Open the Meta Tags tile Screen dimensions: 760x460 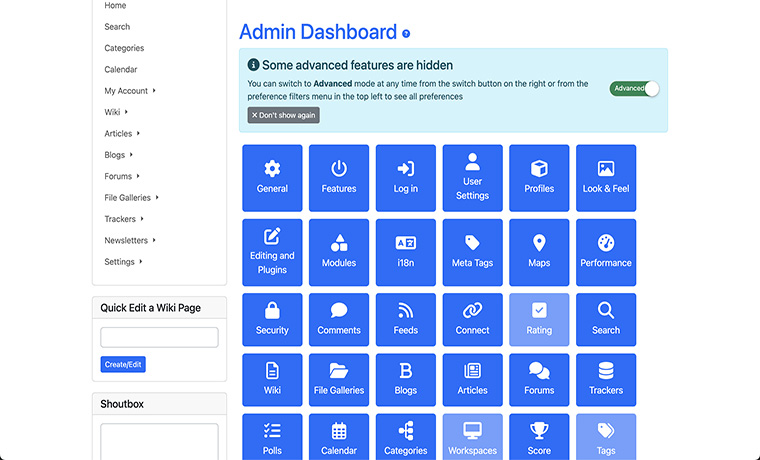click(472, 252)
